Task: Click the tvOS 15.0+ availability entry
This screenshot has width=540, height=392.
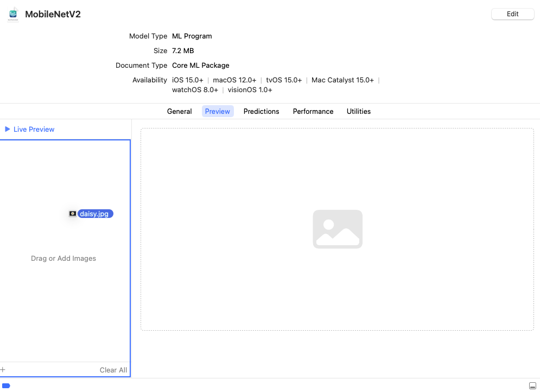Action: click(x=284, y=80)
